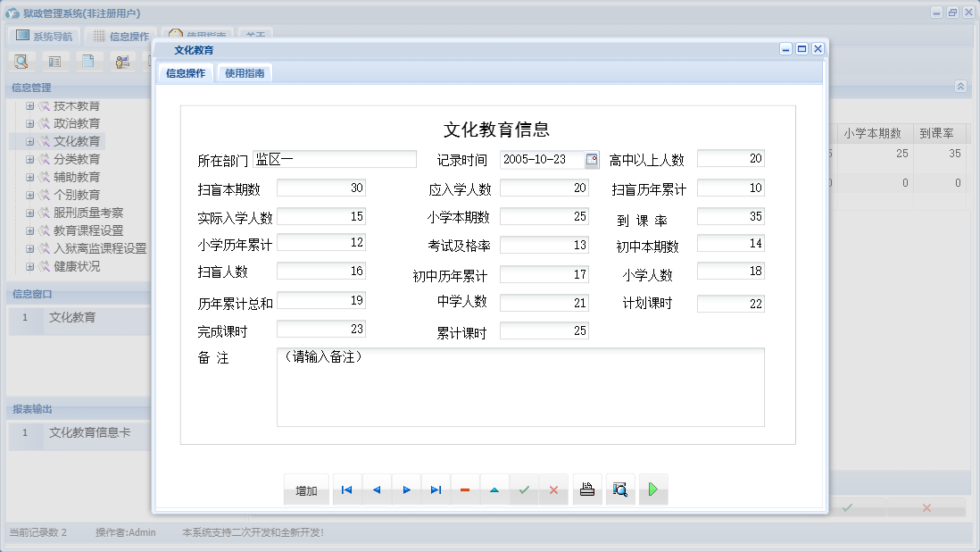Expand the 入狱离监课程设置 tree node
The height and width of the screenshot is (552, 980).
[x=29, y=249]
